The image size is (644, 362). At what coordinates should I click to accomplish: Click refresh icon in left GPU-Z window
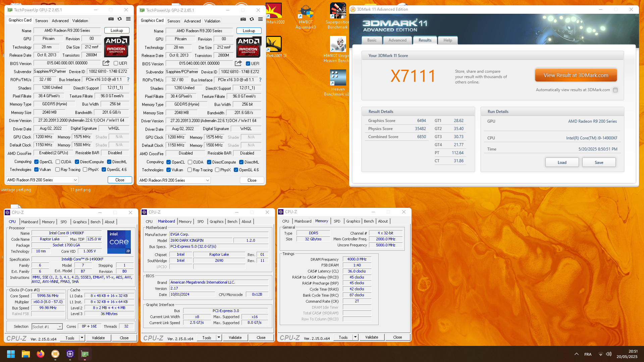pyautogui.click(x=119, y=19)
